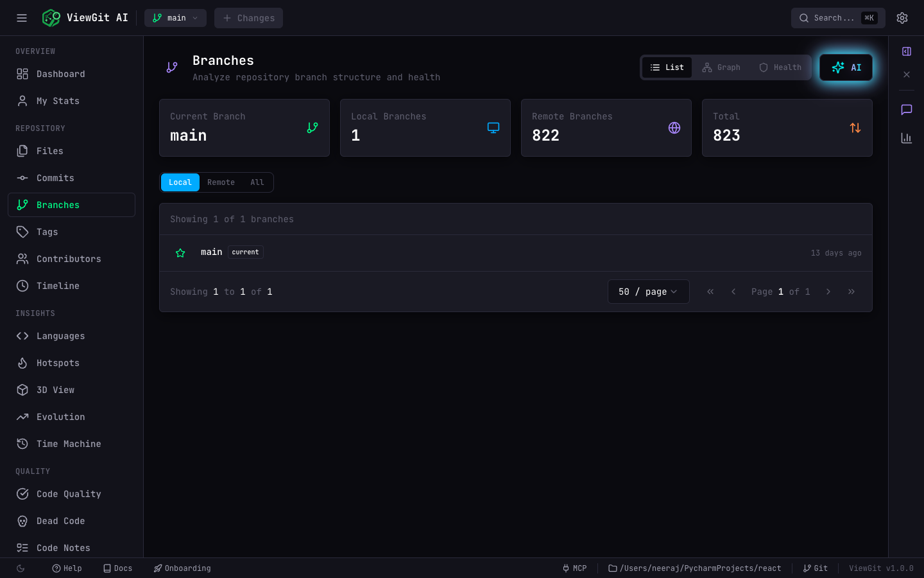The height and width of the screenshot is (578, 924).
Task: Click the AI button
Action: pos(846,67)
